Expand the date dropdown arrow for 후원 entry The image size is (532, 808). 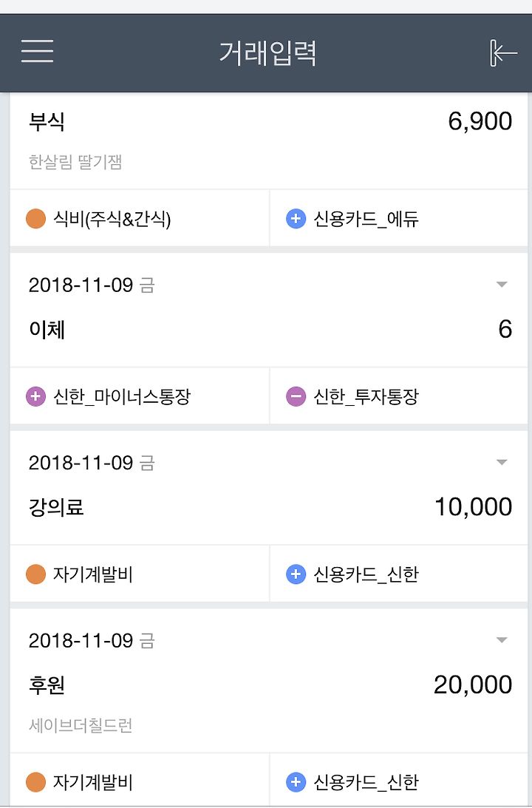[502, 640]
